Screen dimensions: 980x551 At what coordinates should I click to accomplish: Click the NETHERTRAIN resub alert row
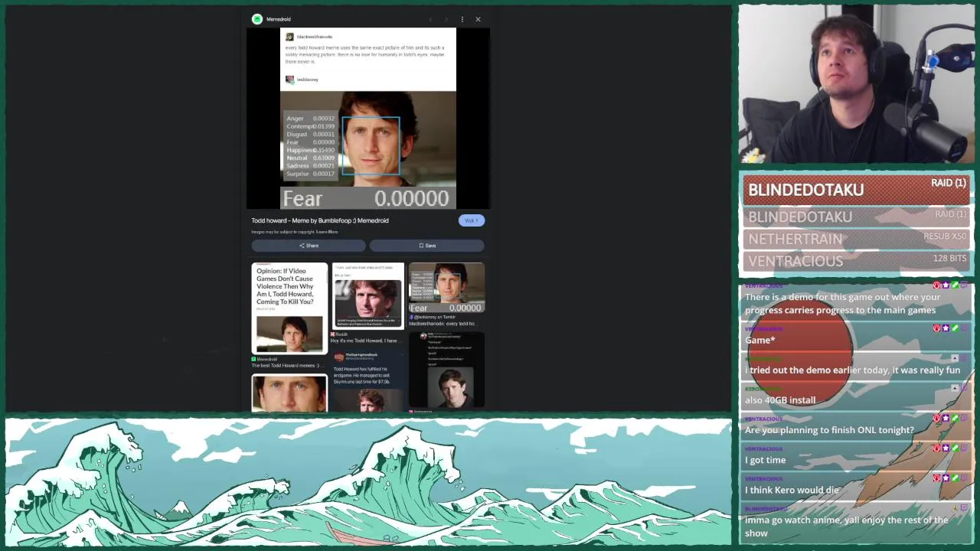click(856, 239)
